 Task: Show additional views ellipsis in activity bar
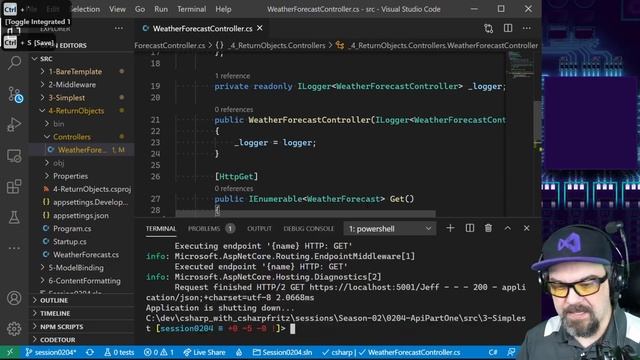14,248
